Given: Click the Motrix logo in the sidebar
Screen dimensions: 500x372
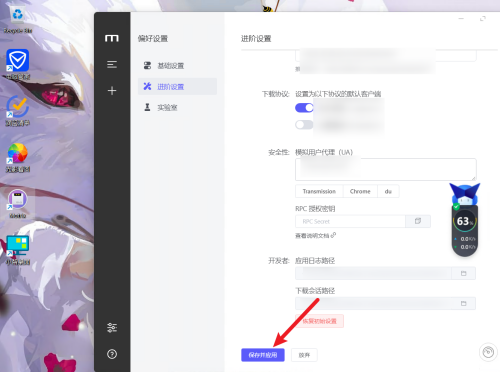Looking at the screenshot, I should click(x=112, y=38).
